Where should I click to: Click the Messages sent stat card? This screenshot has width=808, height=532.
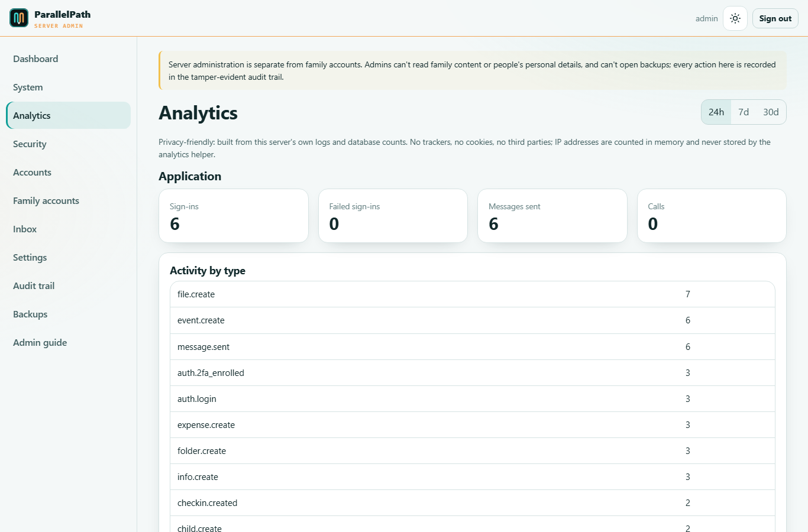click(x=552, y=216)
